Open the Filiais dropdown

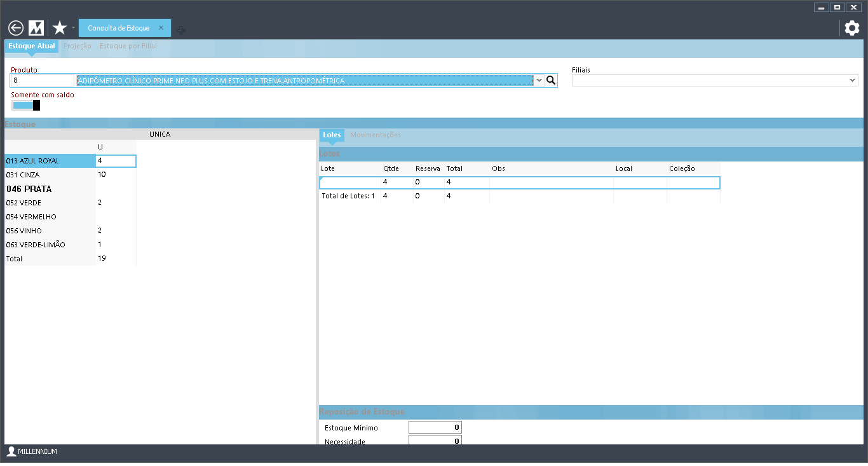715,80
